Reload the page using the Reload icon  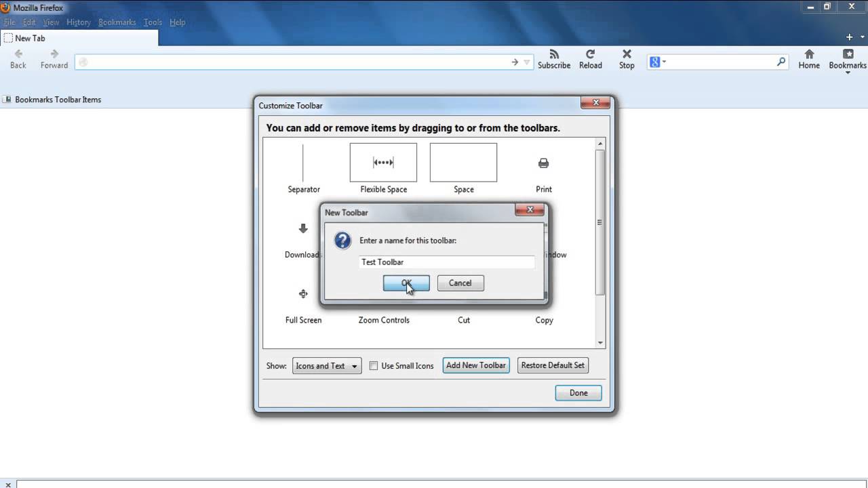[x=590, y=54]
